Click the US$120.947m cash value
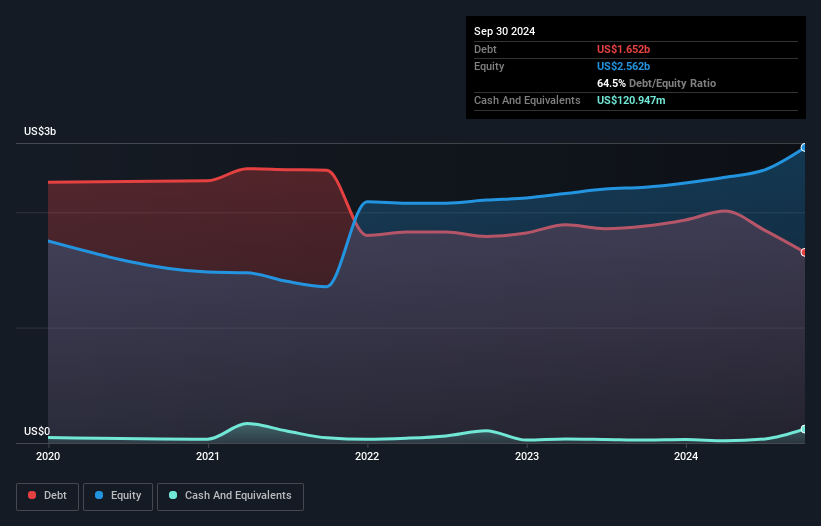The width and height of the screenshot is (821, 526). [631, 100]
